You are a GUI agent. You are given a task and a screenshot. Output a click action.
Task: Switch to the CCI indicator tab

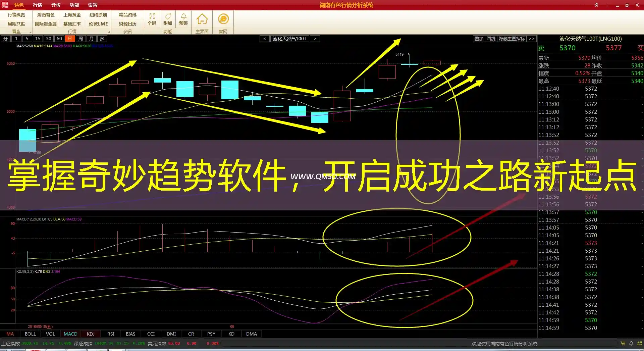[151, 334]
